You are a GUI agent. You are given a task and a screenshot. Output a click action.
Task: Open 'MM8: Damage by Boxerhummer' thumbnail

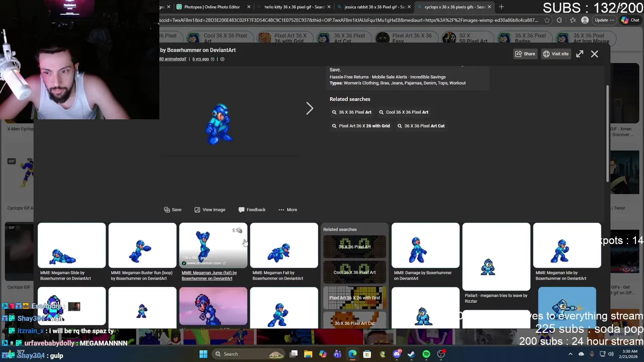pyautogui.click(x=425, y=245)
